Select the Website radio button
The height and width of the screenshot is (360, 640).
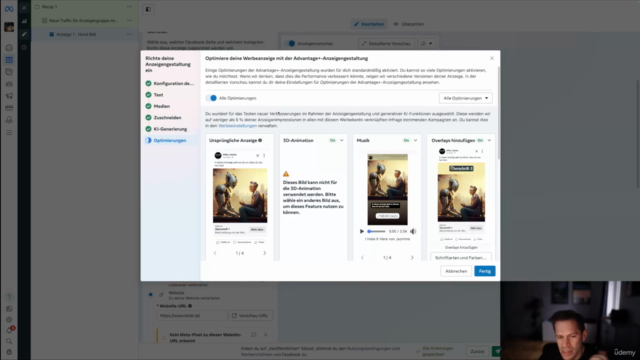[151, 294]
